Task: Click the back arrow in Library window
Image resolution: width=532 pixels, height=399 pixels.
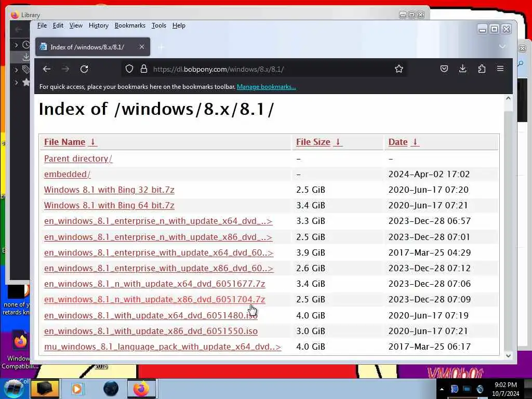Action: pos(18,30)
